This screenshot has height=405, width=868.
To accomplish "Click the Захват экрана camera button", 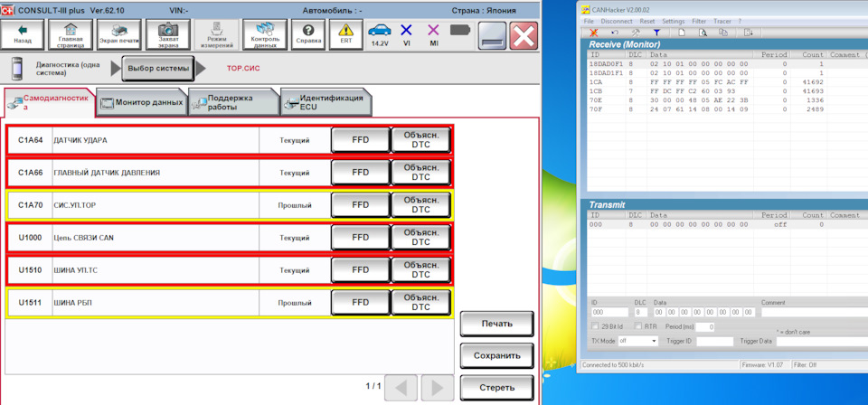I will coord(168,34).
